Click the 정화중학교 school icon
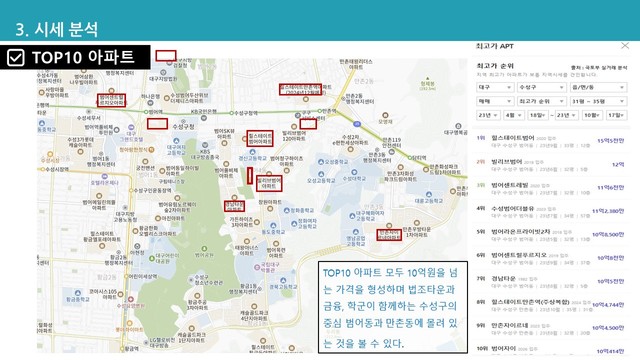This screenshot has width=640, height=360. (x=286, y=211)
